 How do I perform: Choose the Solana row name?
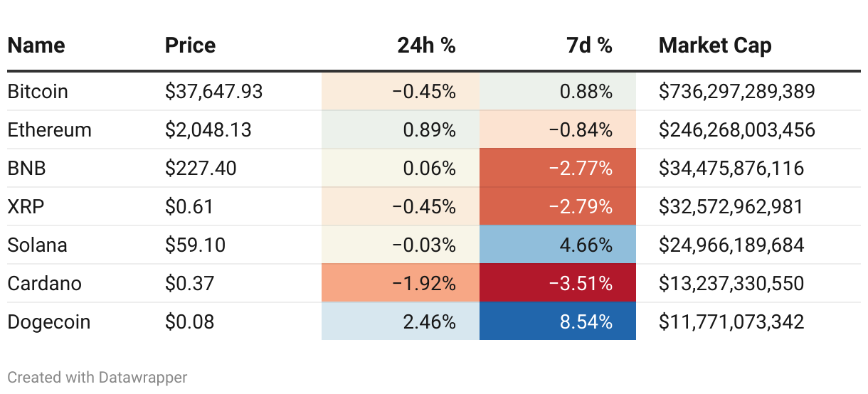(x=37, y=245)
